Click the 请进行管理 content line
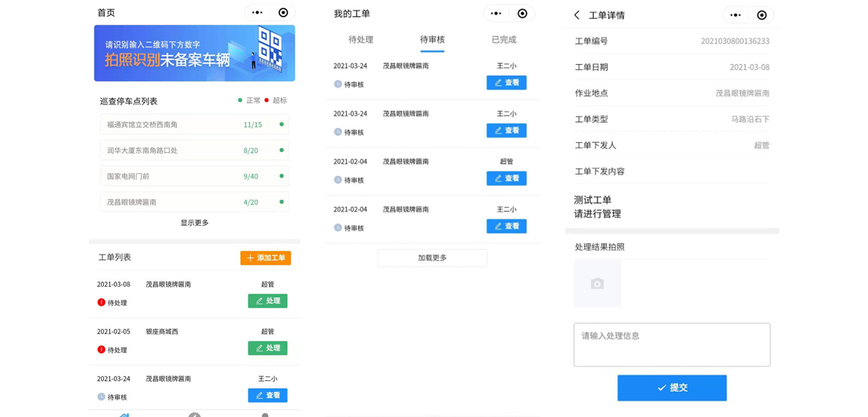 click(597, 213)
